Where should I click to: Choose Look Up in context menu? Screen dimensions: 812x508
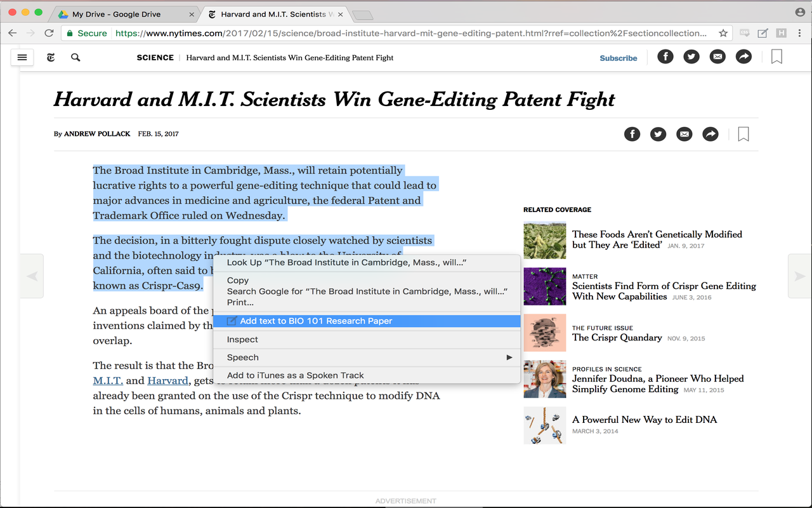coord(367,262)
